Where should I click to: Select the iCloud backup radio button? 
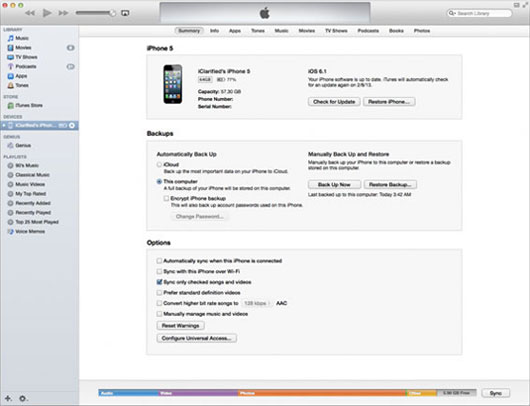click(159, 165)
